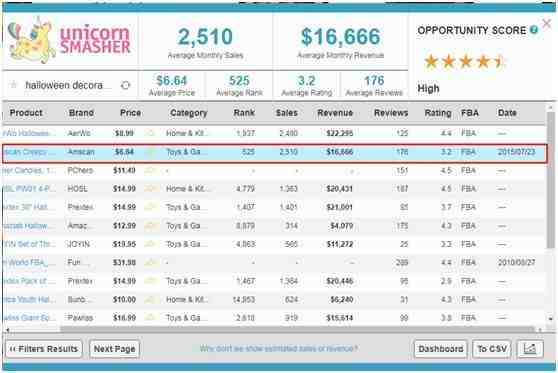Click the Unicorn Smasher logo
Image resolution: width=558 pixels, height=373 pixels.
69,40
